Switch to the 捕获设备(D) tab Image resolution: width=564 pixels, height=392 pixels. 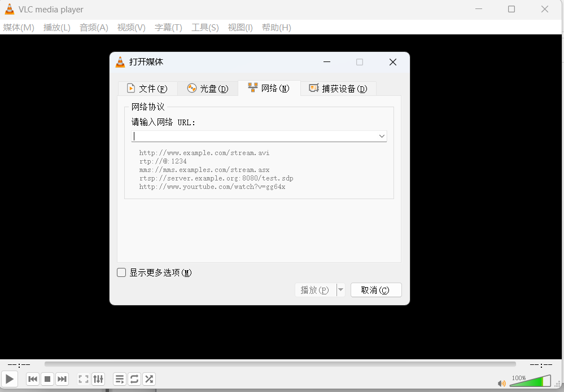coord(339,89)
